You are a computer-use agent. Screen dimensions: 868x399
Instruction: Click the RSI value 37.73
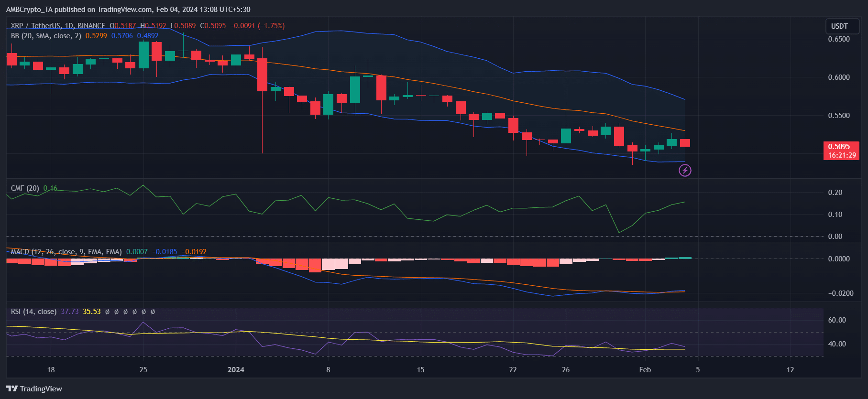(70, 312)
